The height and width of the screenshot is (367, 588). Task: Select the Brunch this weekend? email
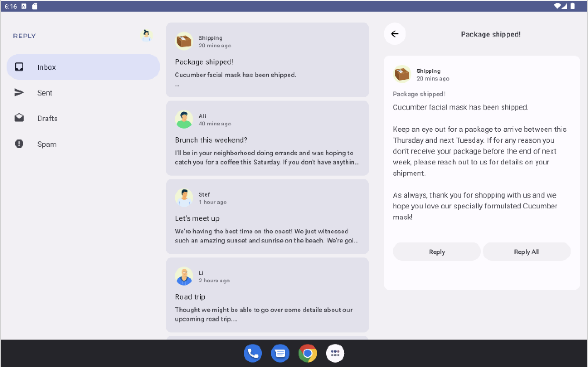(x=267, y=139)
